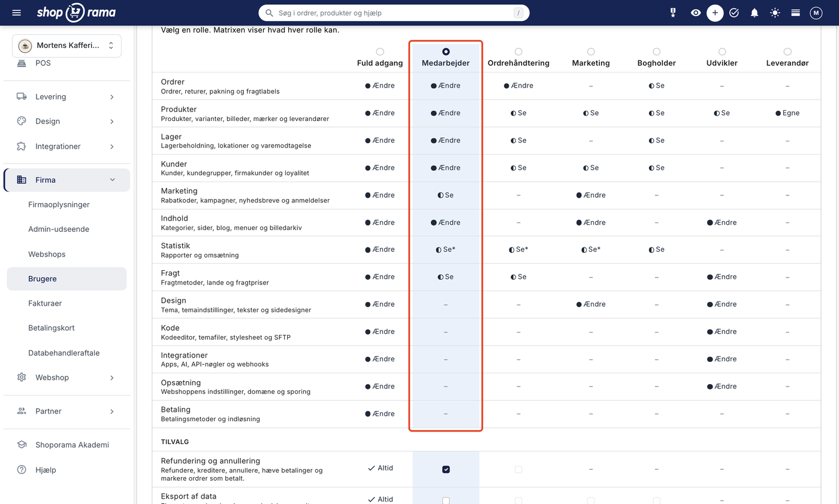
Task: Click the eye preview icon in top bar
Action: coord(695,13)
